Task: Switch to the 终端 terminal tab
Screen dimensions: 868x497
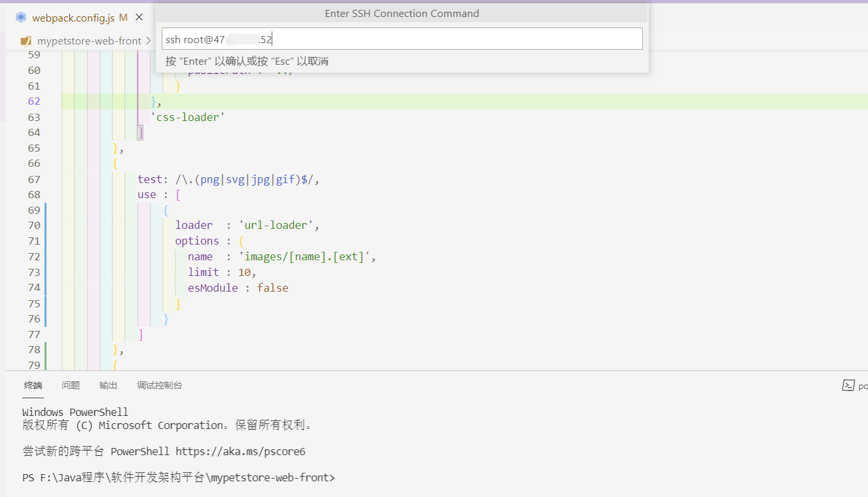Action: (33, 385)
